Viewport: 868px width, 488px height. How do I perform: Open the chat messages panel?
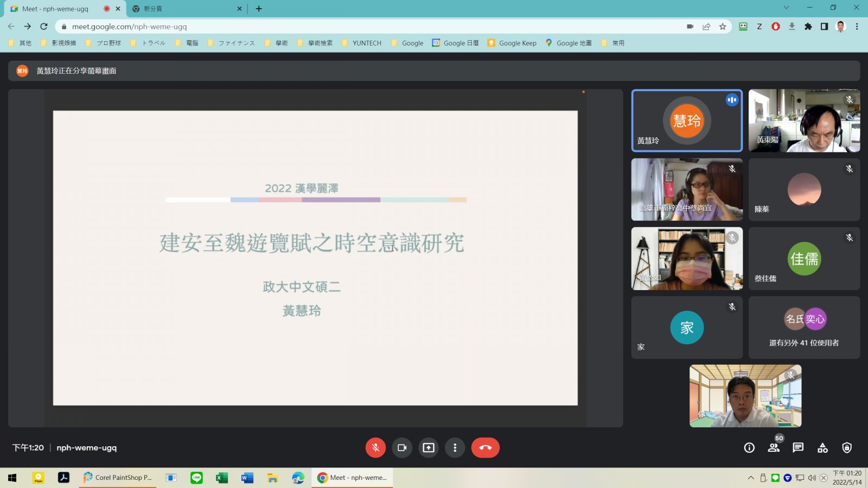click(x=798, y=448)
